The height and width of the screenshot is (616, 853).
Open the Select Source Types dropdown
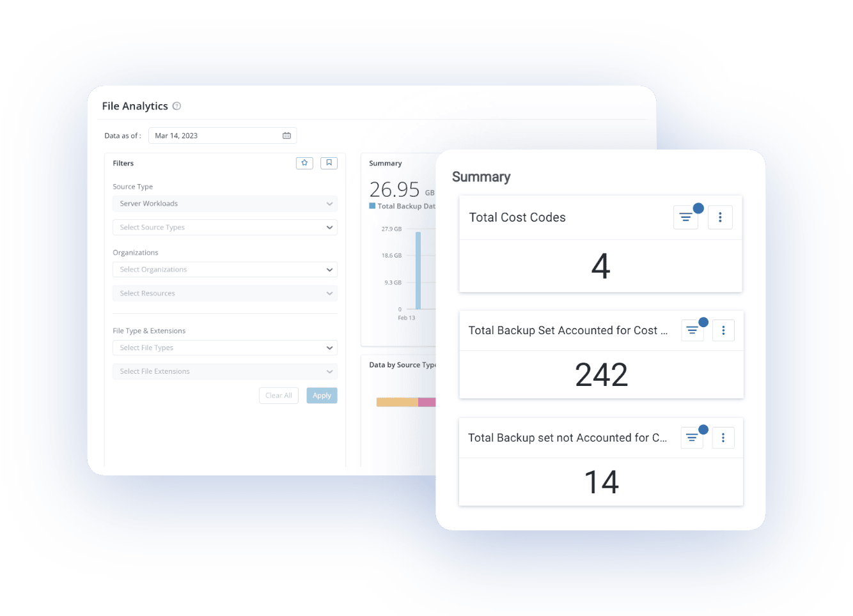coord(224,227)
